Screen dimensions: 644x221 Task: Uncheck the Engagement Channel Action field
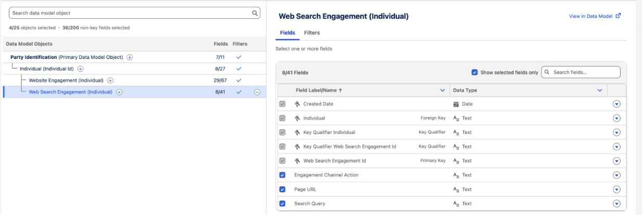282,175
